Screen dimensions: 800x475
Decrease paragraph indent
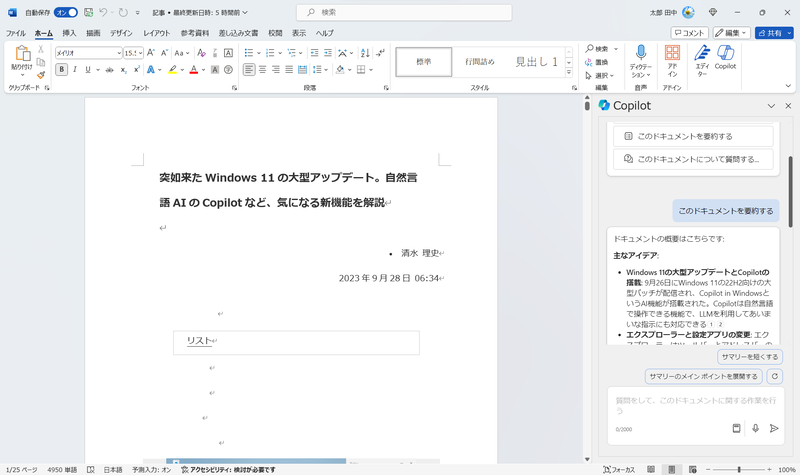point(314,53)
